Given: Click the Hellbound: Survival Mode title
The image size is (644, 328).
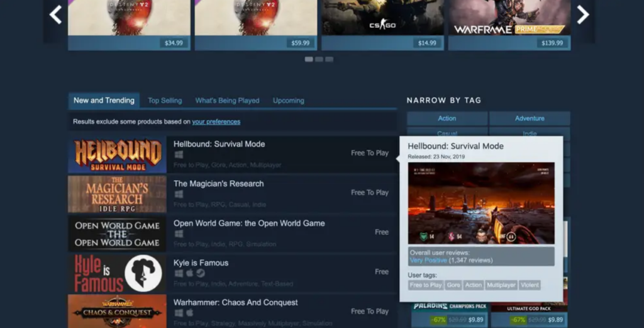Looking at the screenshot, I should (219, 144).
